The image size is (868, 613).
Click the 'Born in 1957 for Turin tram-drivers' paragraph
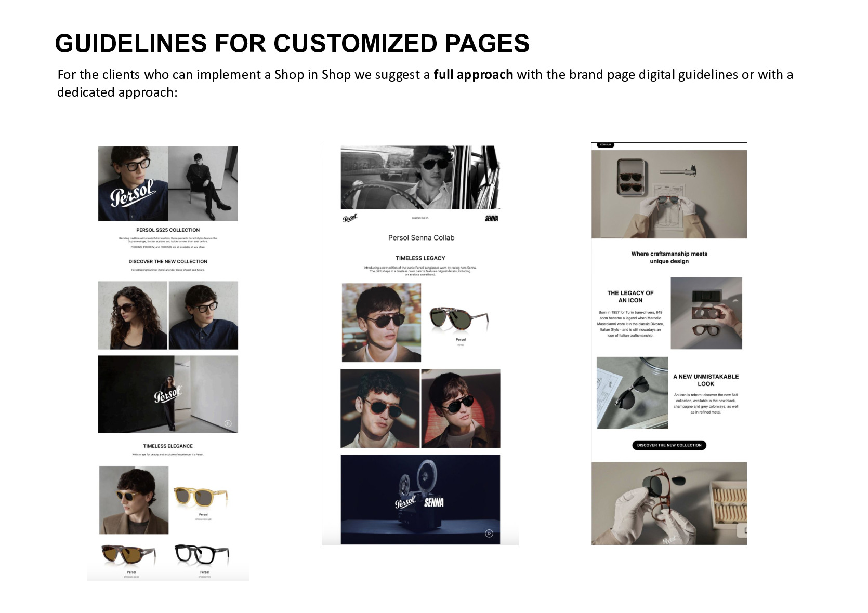click(x=630, y=324)
